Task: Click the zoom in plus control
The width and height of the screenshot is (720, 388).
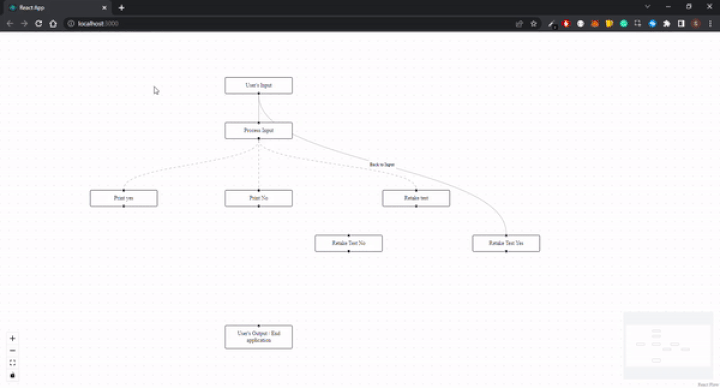Action: [x=12, y=338]
